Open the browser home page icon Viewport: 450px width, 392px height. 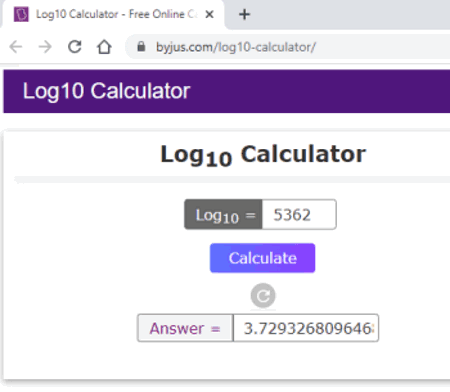(x=104, y=47)
